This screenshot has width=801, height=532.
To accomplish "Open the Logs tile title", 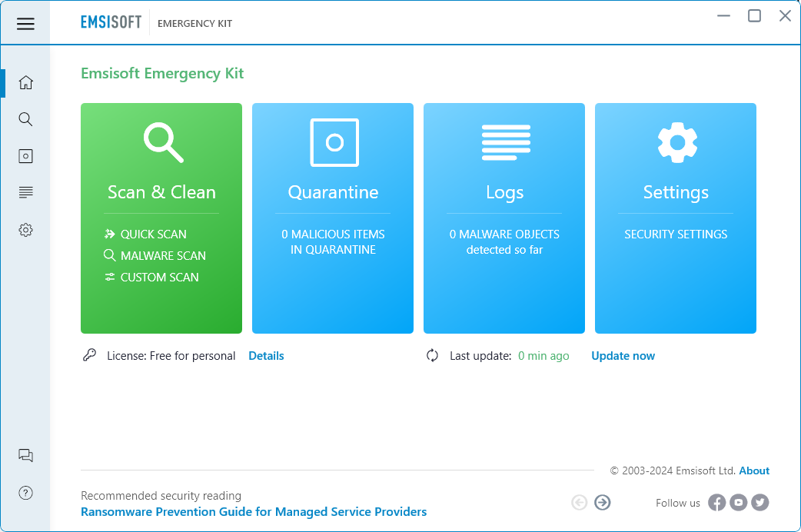I will click(505, 193).
